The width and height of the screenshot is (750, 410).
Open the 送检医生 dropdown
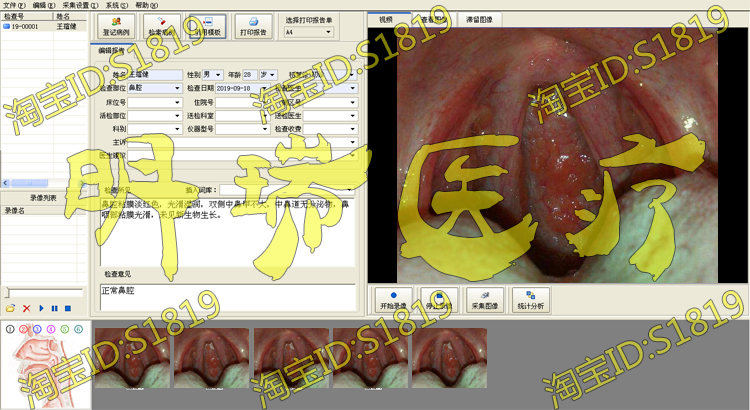[x=353, y=115]
